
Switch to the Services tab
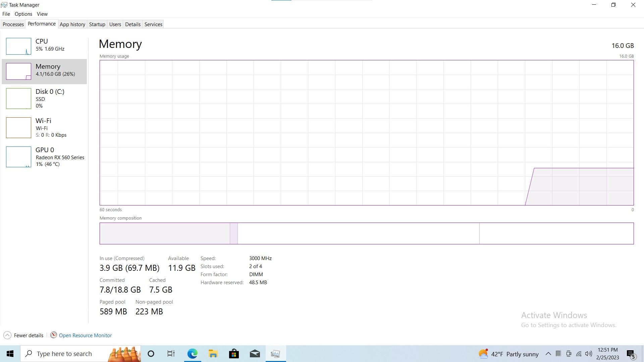point(153,24)
